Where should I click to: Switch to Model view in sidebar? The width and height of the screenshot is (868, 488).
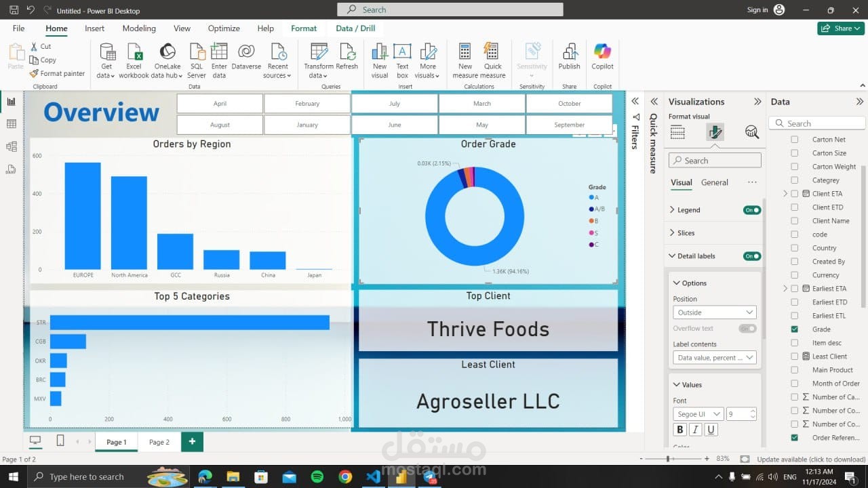tap(11, 146)
